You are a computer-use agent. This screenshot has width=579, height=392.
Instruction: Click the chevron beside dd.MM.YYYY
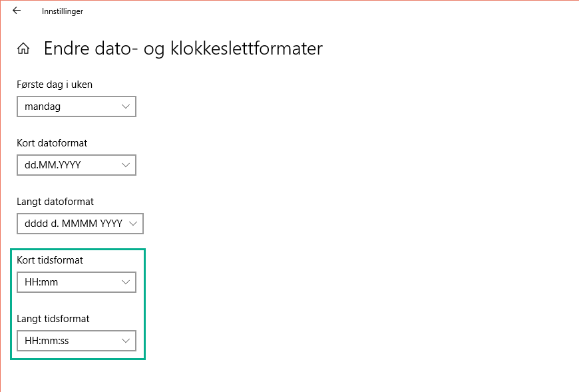click(x=126, y=165)
